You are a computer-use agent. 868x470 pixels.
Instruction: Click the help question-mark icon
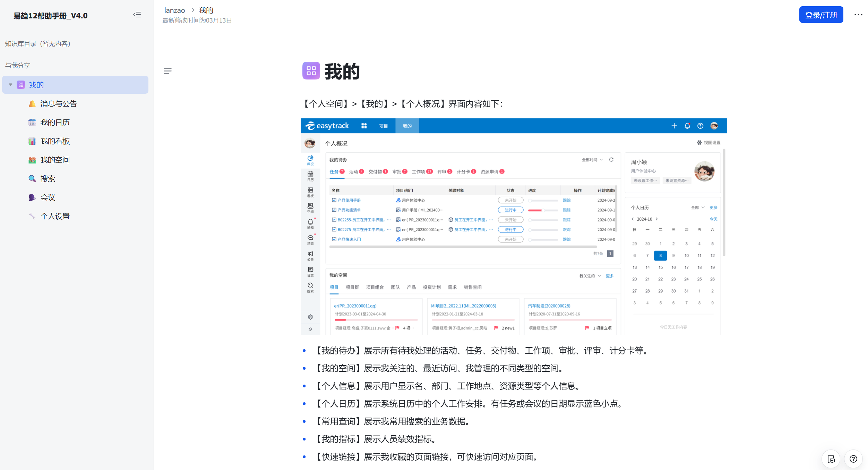point(853,459)
